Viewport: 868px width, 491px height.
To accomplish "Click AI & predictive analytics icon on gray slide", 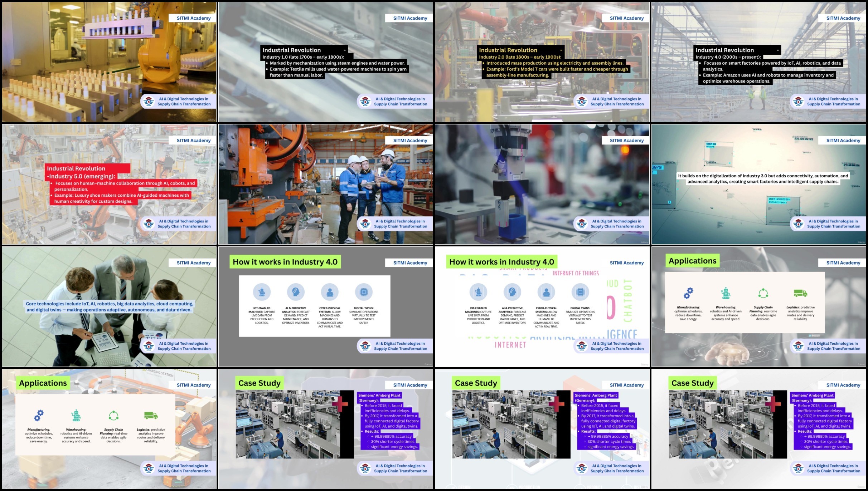I will coord(296,292).
